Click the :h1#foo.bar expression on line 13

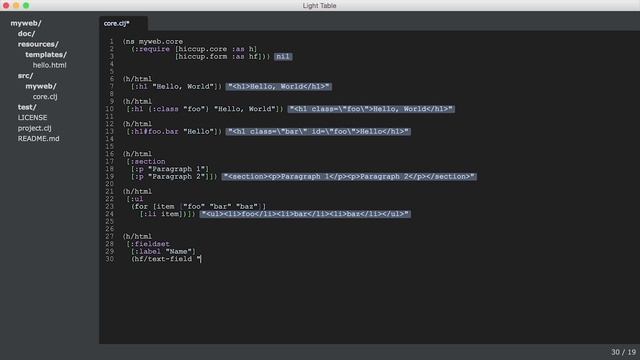pos(174,131)
